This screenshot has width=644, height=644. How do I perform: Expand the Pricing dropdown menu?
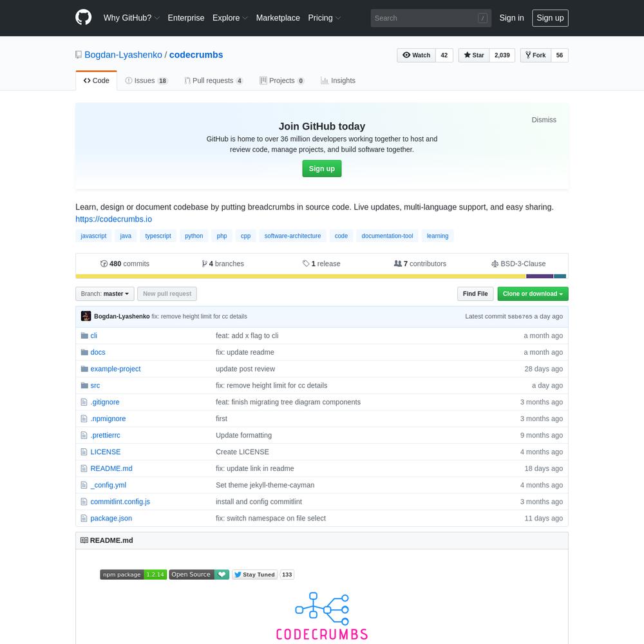(x=325, y=17)
